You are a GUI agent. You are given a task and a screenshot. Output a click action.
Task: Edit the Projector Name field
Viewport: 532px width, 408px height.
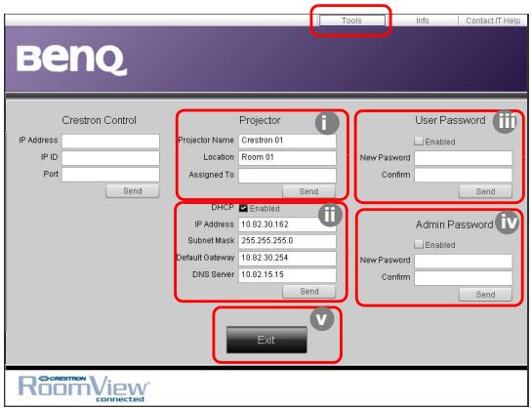tap(287, 142)
